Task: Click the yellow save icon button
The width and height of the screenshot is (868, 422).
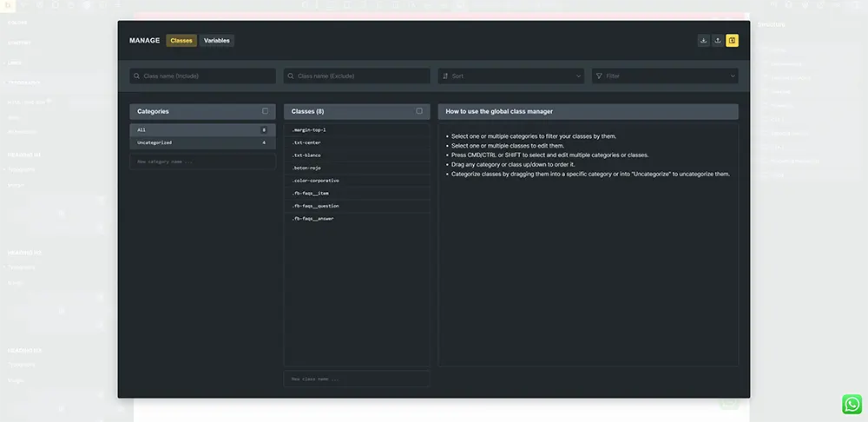Action: [732, 41]
